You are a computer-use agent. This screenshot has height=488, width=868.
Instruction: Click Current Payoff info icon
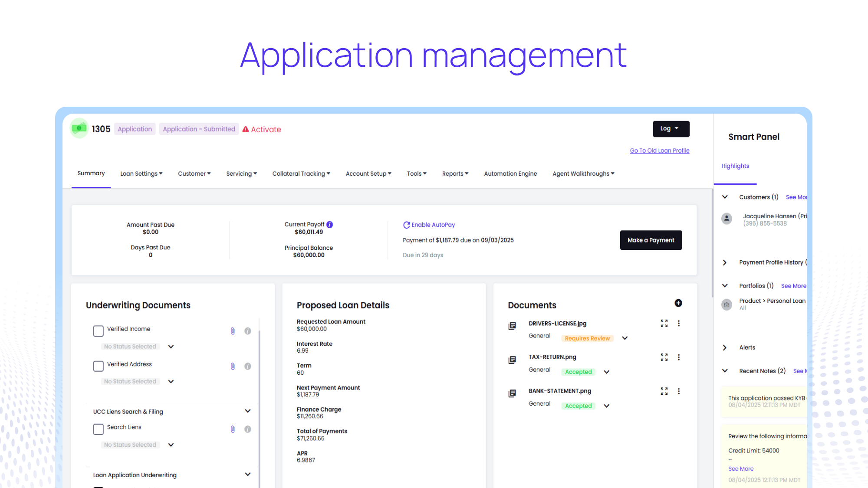(x=330, y=224)
